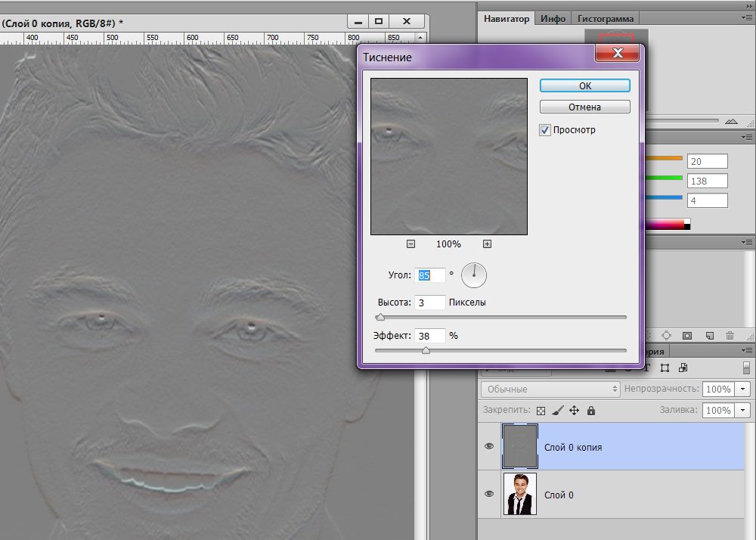Switch to the Инфо tab
This screenshot has height=540, width=756.
pyautogui.click(x=553, y=18)
